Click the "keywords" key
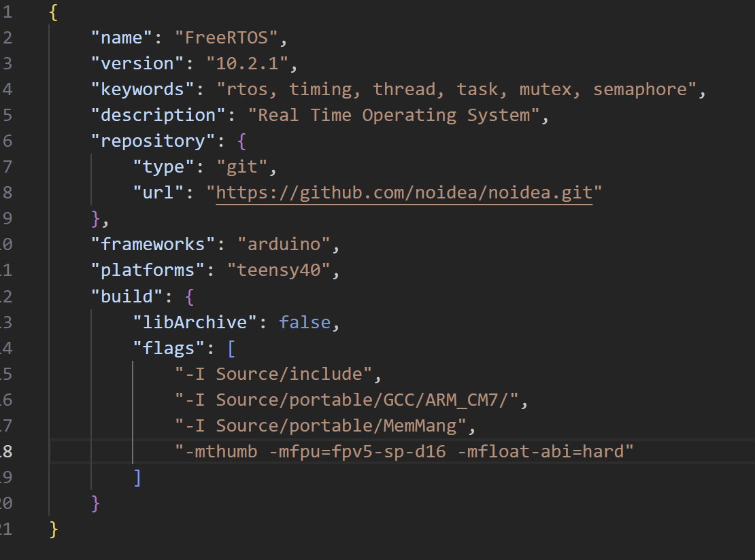This screenshot has height=560, width=755. 143,90
